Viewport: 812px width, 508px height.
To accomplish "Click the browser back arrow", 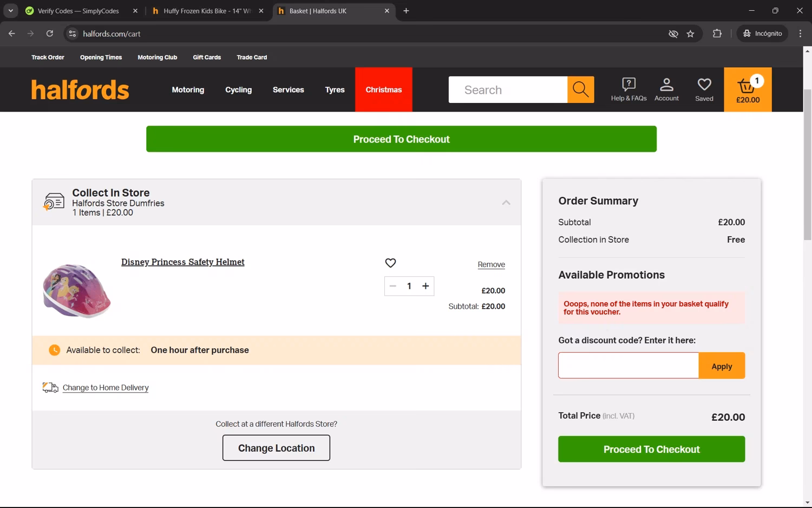I will pyautogui.click(x=12, y=34).
